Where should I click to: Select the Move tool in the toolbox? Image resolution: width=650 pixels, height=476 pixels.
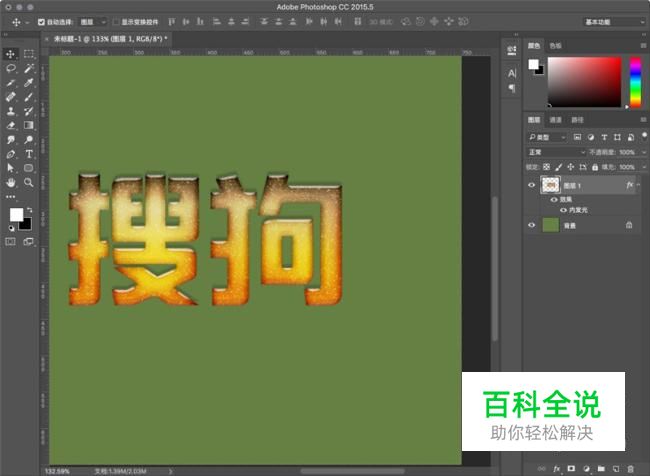tap(10, 54)
